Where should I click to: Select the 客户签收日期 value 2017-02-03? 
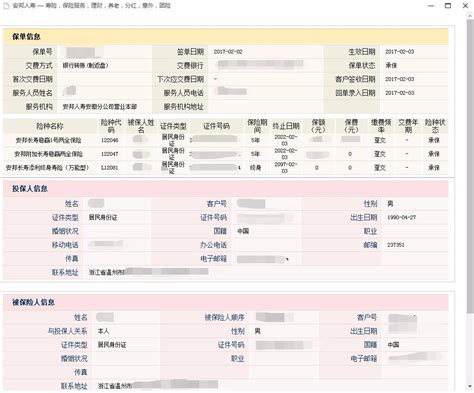400,79
